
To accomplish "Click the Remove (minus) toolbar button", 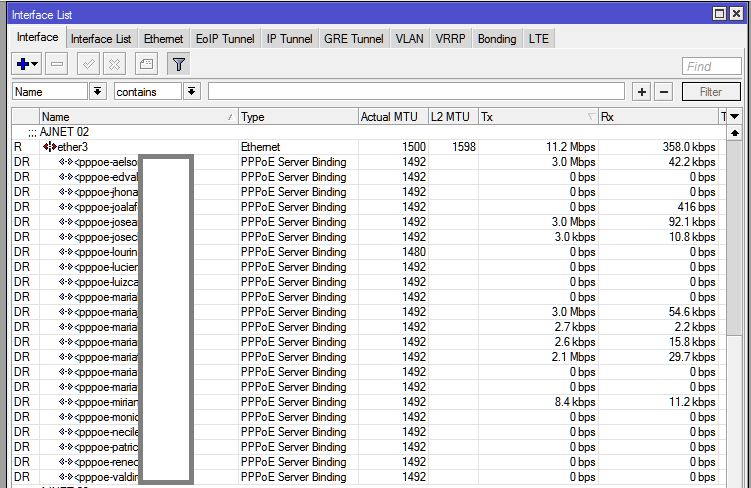I will click(x=57, y=64).
